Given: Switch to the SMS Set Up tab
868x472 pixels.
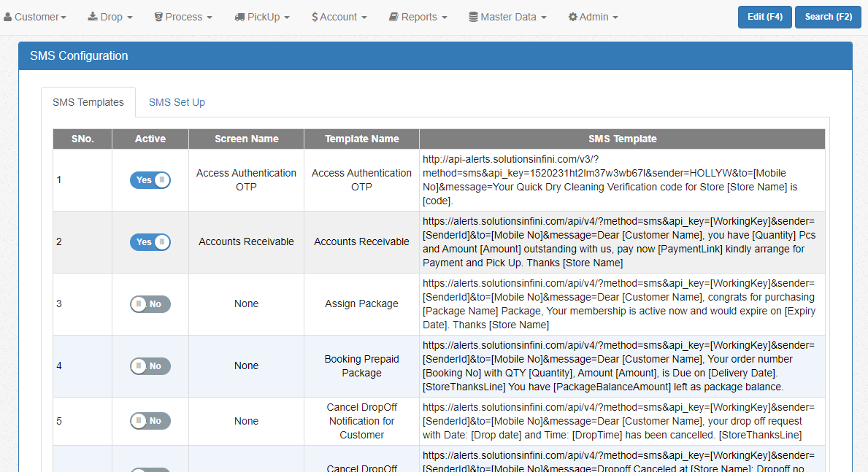Looking at the screenshot, I should (x=177, y=102).
